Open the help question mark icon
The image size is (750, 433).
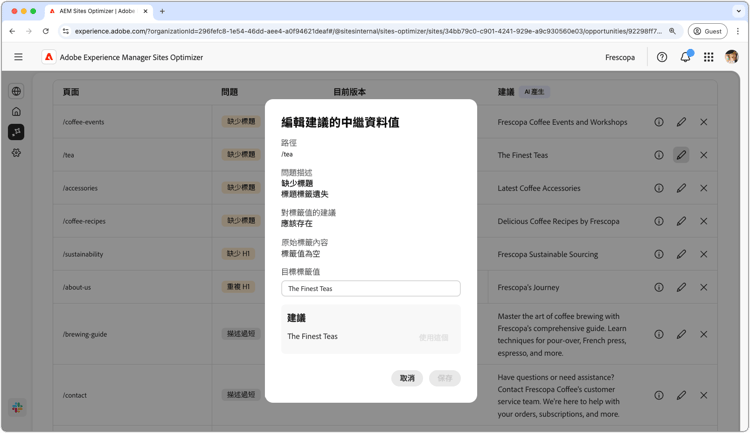(662, 57)
